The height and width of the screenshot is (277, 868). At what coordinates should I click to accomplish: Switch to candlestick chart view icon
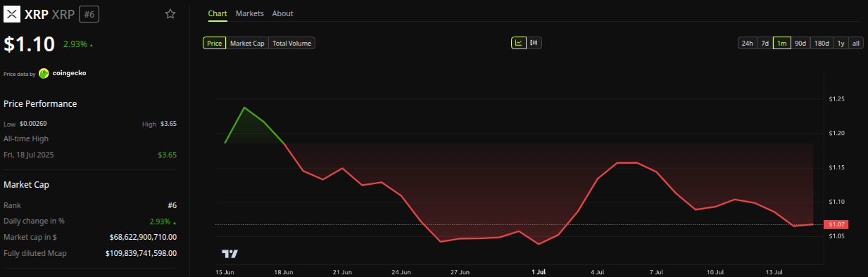(x=534, y=43)
